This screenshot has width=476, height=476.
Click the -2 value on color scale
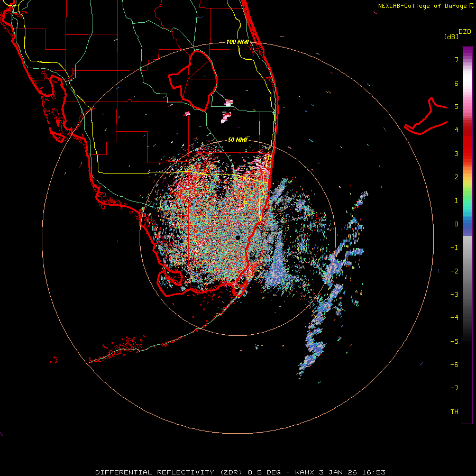click(454, 271)
